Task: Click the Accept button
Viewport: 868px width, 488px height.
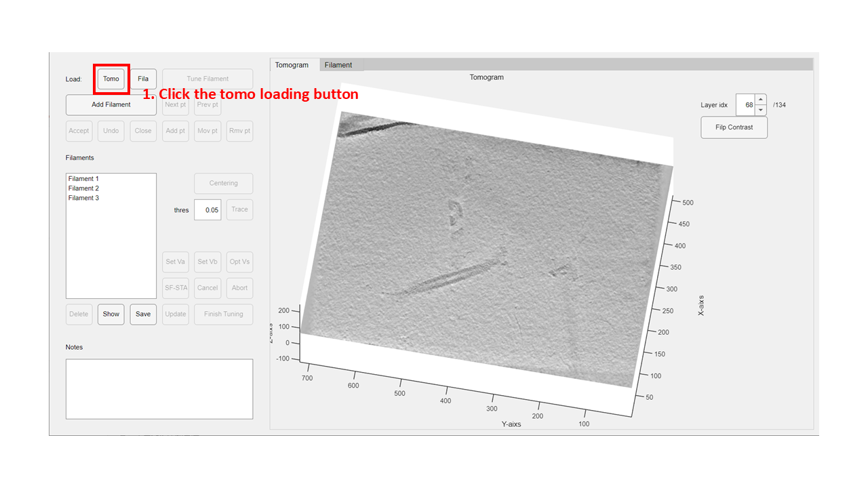Action: 79,131
